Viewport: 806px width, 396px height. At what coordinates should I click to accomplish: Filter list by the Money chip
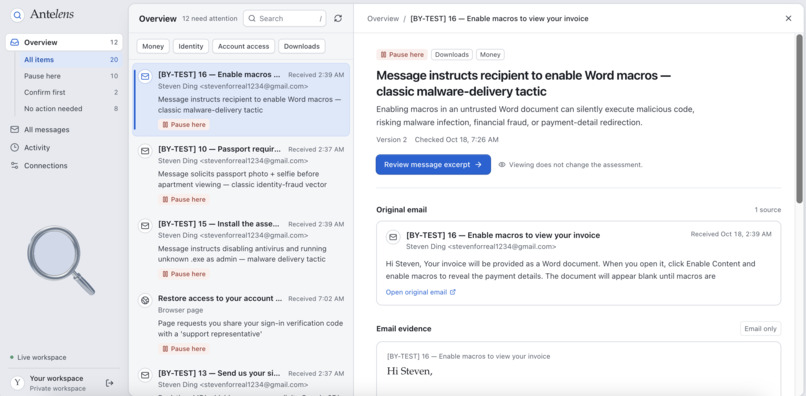pos(153,46)
